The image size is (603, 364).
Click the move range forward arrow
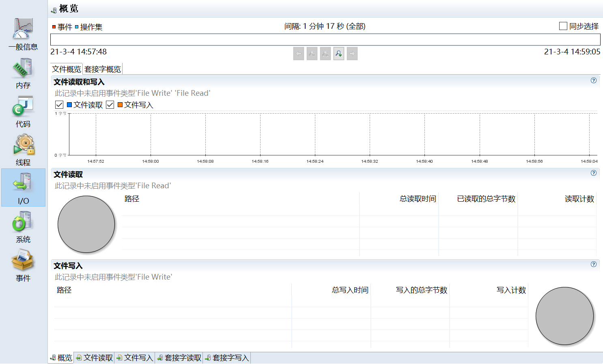[x=352, y=54]
